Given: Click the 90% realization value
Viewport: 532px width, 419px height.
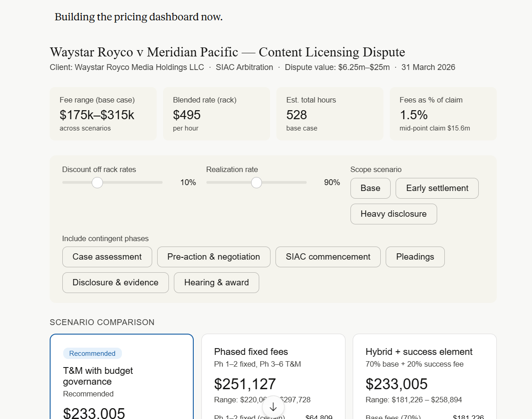Looking at the screenshot, I should 332,182.
